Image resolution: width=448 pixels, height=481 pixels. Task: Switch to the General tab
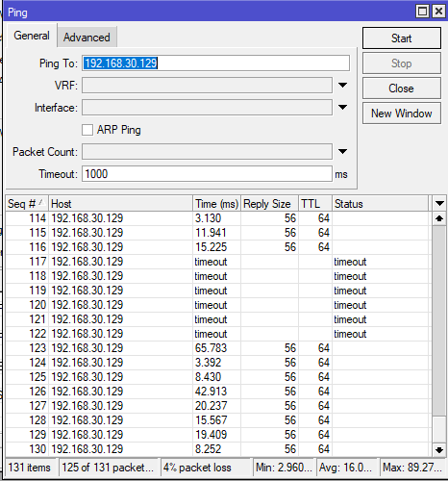pyautogui.click(x=32, y=36)
